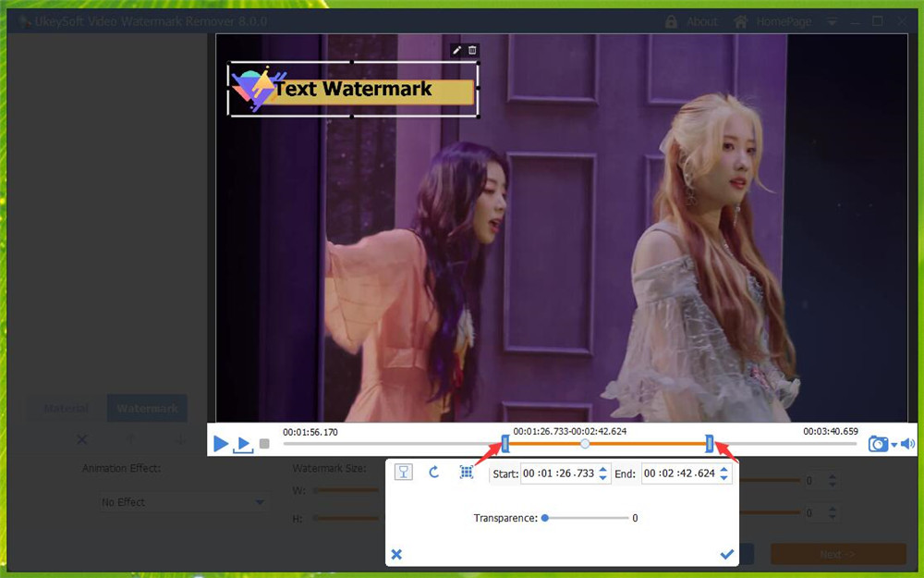Click the speaker icon to adjust volume
This screenshot has width=924, height=578.
click(909, 444)
